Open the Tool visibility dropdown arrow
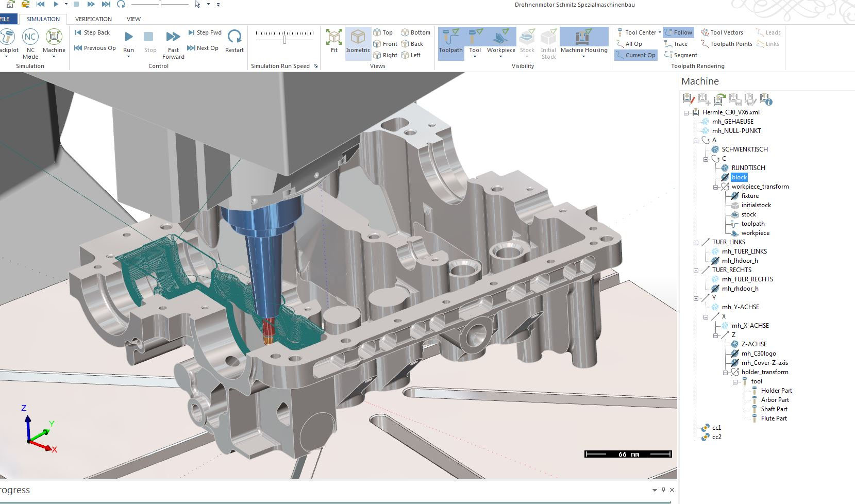This screenshot has height=504, width=855. tap(475, 56)
